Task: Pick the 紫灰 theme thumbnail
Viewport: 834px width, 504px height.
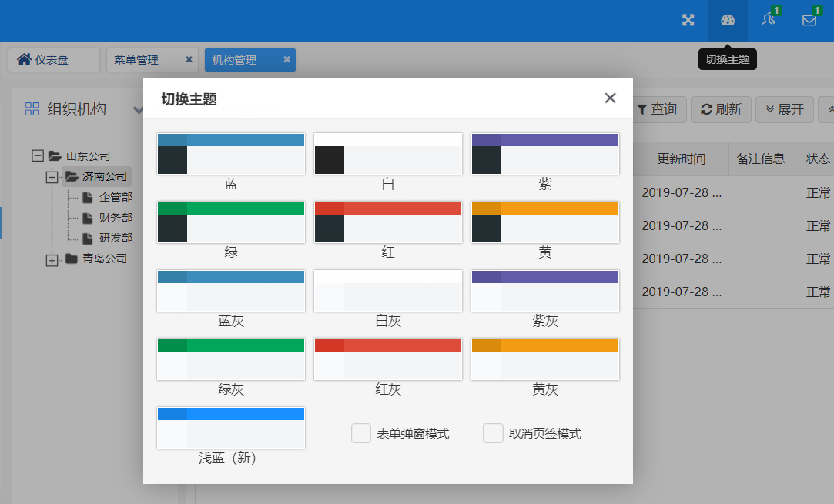Action: pos(545,291)
